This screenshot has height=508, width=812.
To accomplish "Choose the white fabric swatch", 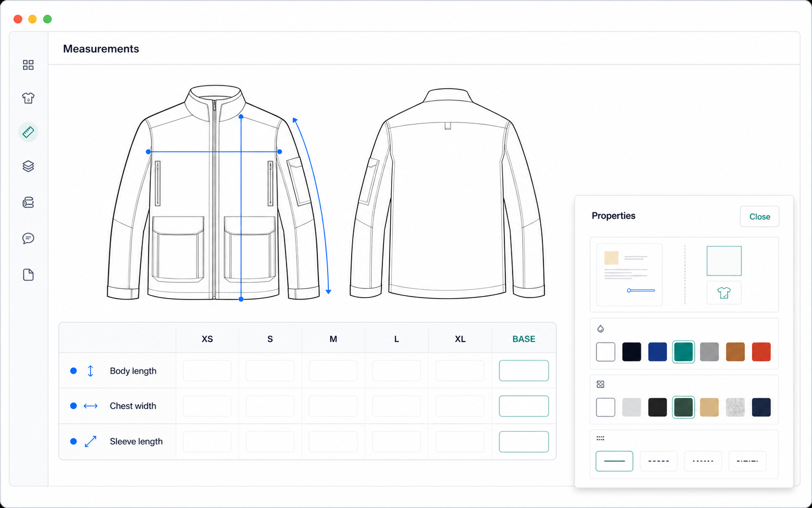I will tap(606, 407).
